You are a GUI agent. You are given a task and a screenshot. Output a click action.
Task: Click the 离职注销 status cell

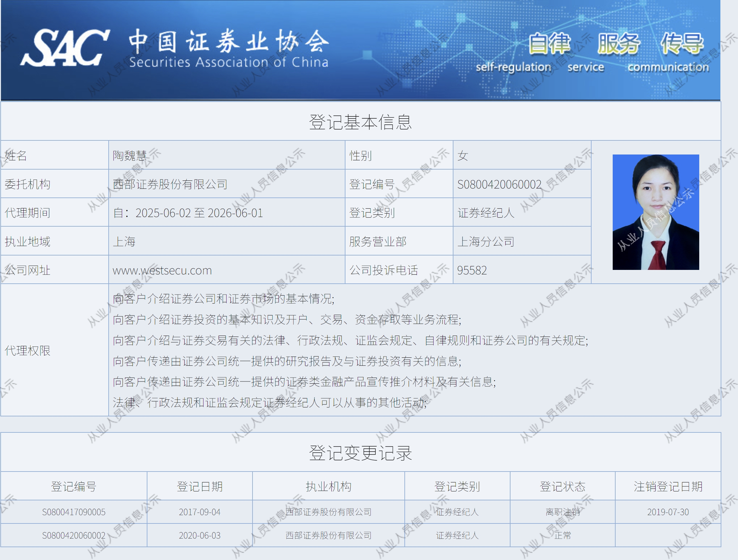562,512
